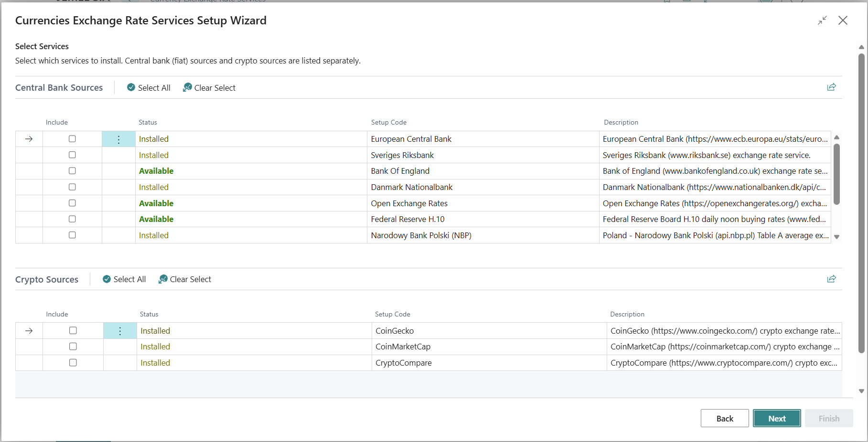
Task: Open row options for European Central Bank
Action: 118,139
